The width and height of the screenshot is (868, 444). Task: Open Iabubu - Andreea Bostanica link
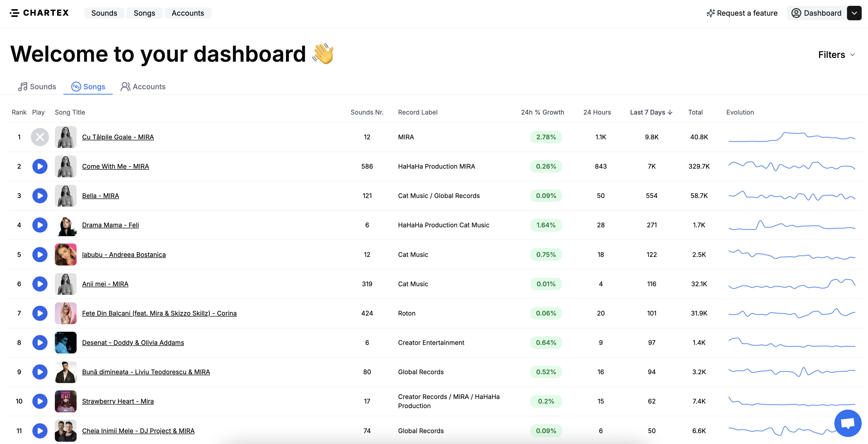pos(124,255)
